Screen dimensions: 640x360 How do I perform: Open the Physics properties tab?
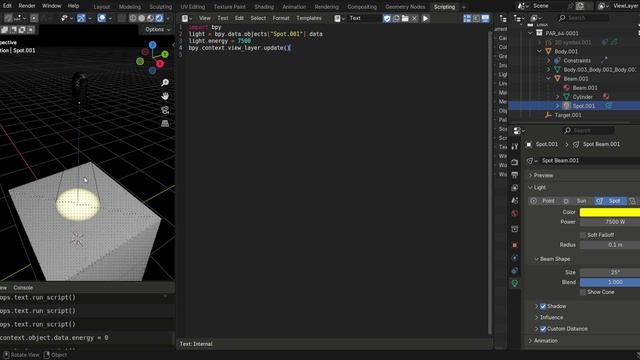tap(515, 258)
